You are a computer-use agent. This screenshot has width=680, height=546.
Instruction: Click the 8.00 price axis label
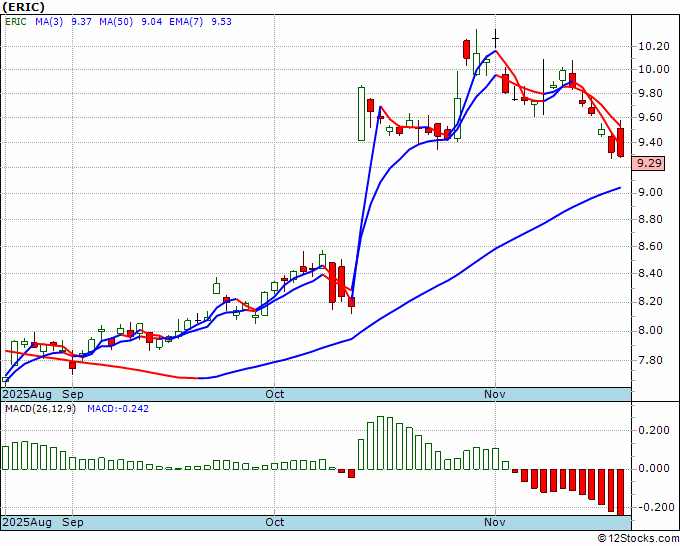tap(650, 330)
